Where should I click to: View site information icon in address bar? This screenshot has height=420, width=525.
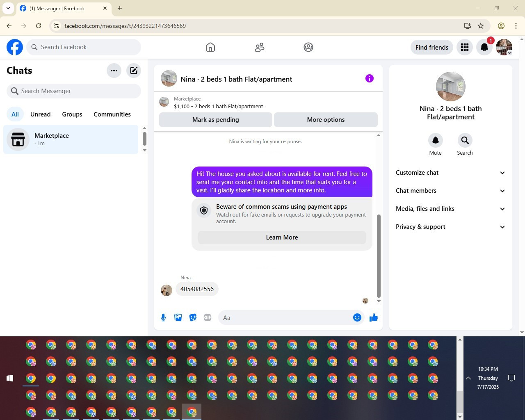click(56, 26)
